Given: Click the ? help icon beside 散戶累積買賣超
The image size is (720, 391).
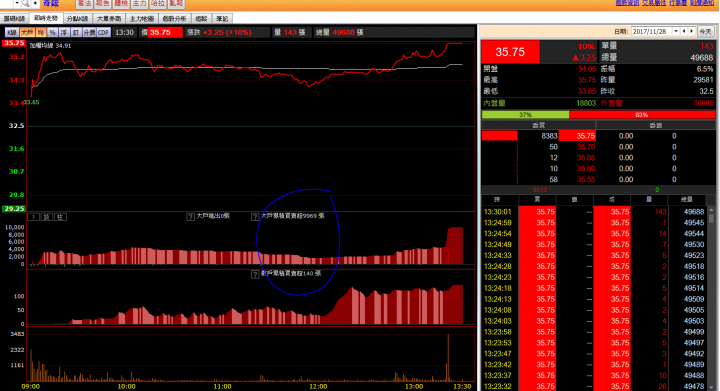Looking at the screenshot, I should pos(255,274).
